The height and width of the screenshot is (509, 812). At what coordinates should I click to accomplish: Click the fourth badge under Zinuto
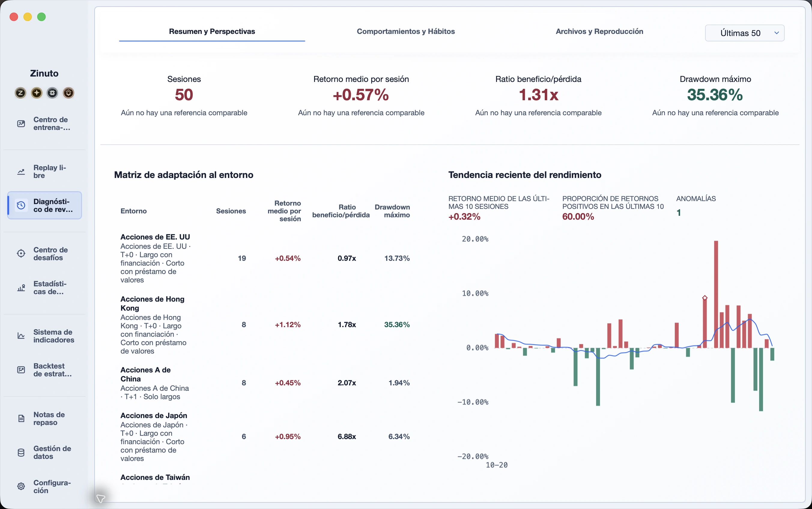pyautogui.click(x=68, y=93)
